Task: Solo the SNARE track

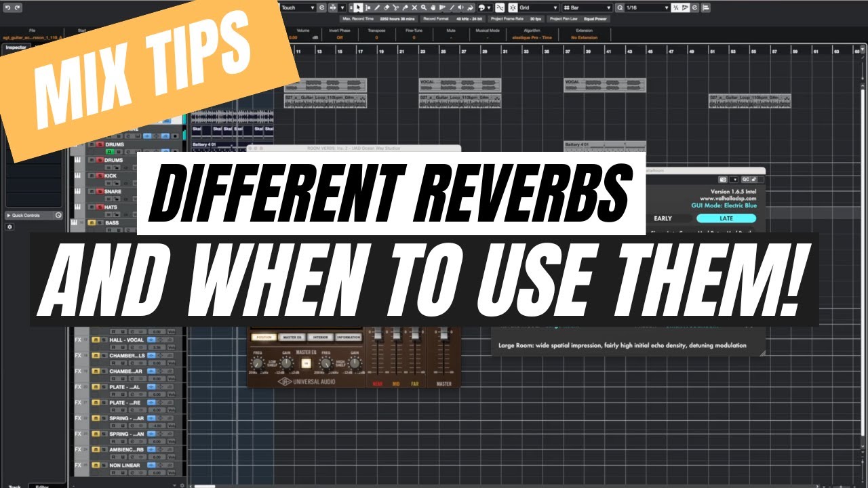Action: [100, 191]
